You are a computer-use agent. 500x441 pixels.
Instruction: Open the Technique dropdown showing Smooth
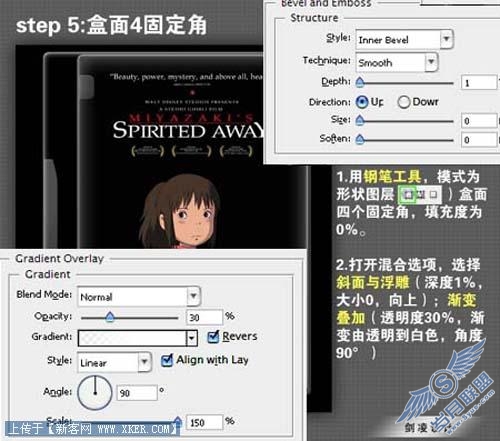396,62
